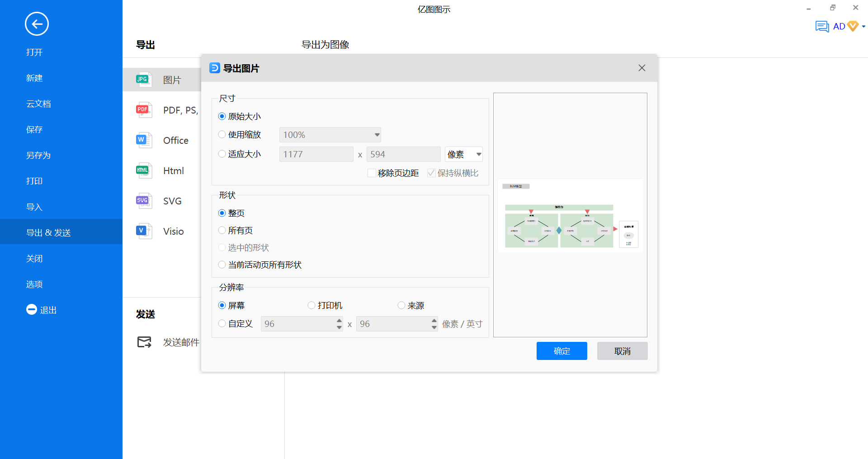
Task: Click the HTML export icon
Action: point(144,170)
